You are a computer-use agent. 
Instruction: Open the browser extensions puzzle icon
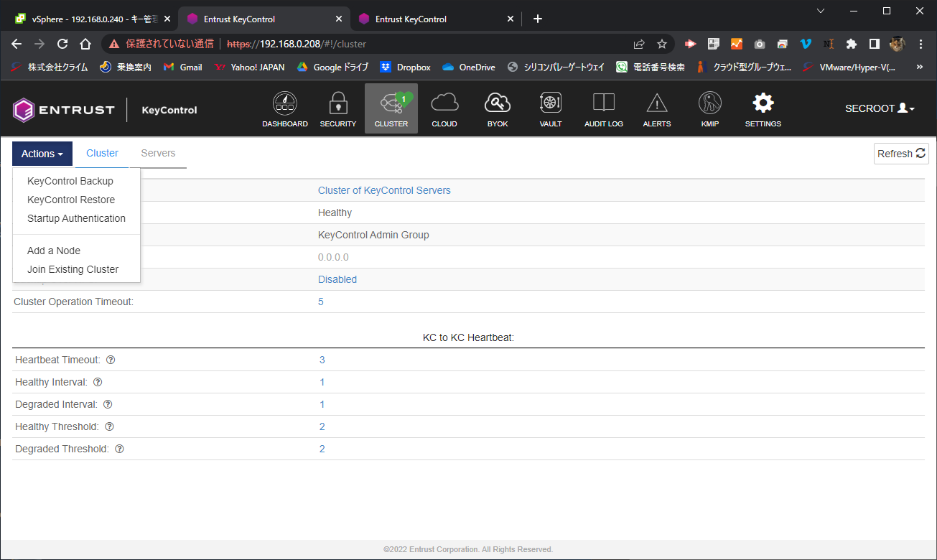click(x=852, y=44)
